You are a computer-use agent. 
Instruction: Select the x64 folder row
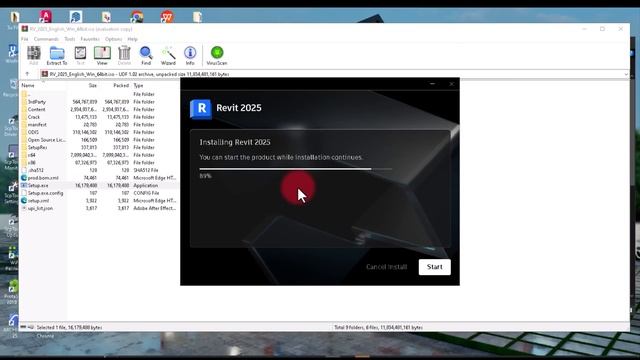coord(100,155)
